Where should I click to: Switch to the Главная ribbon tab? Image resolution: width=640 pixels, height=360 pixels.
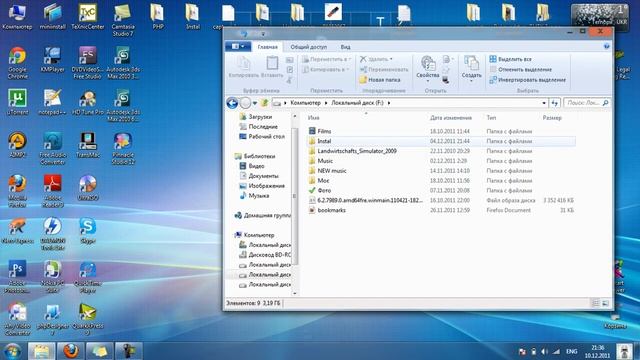pos(267,47)
